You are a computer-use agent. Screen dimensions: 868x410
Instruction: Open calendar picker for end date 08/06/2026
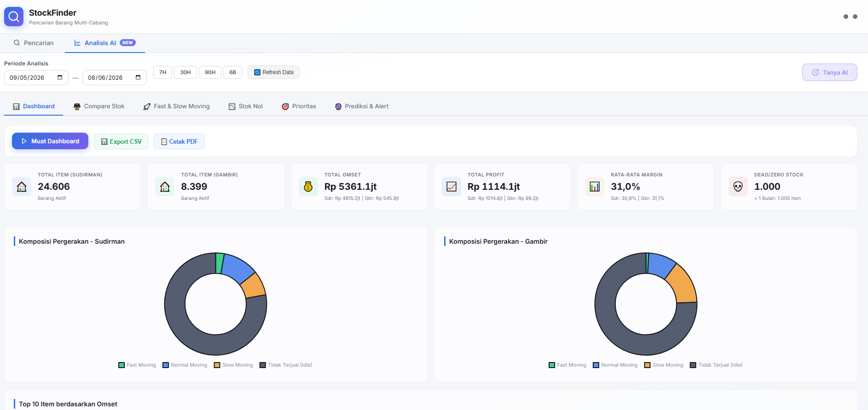(138, 77)
